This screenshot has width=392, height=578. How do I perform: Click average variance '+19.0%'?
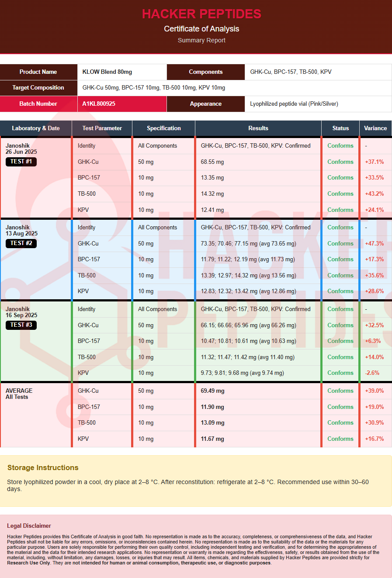pyautogui.click(x=375, y=407)
